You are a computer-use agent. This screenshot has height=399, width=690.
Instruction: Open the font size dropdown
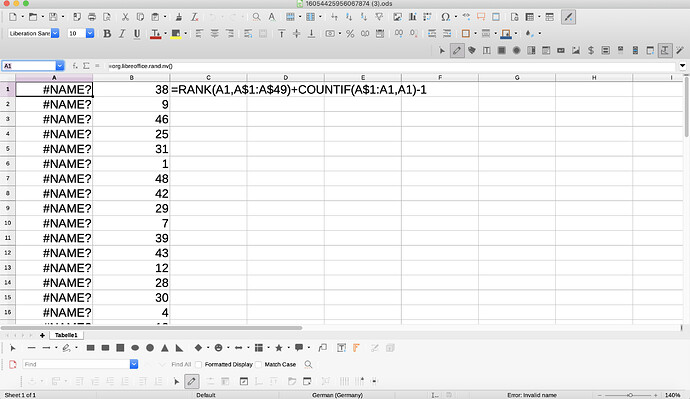(90, 33)
